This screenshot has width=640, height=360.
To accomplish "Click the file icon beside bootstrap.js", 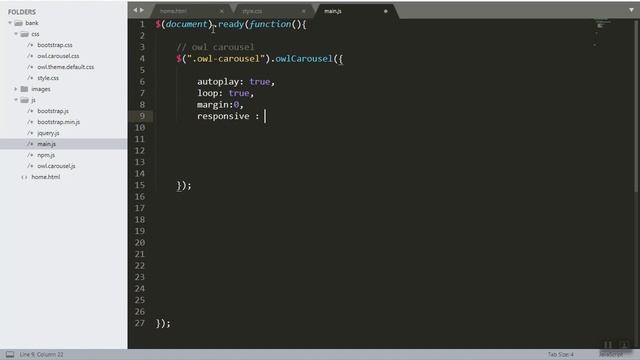I will pos(30,111).
